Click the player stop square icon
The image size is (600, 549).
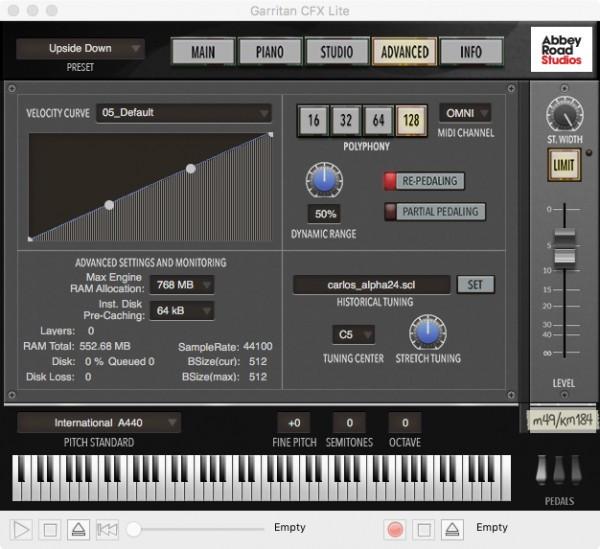[50, 530]
